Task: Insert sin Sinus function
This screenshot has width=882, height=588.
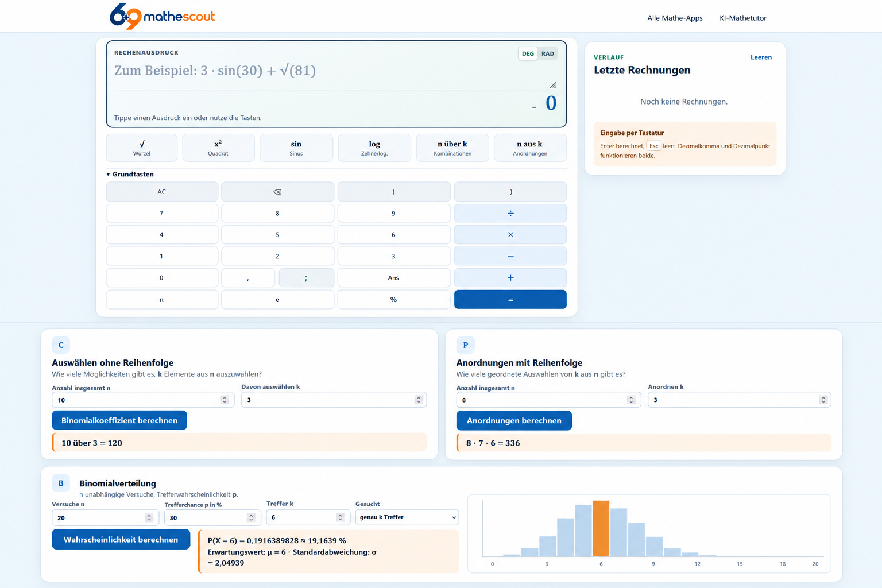Action: point(296,148)
